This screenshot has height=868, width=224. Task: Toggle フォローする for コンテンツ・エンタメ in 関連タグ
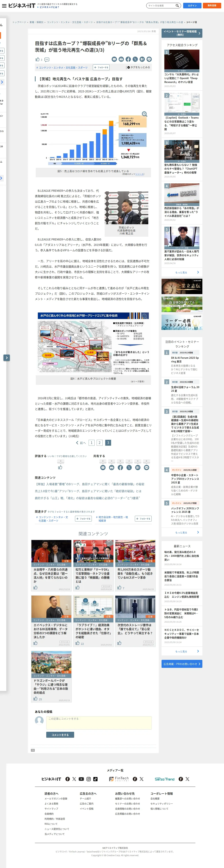(83, 519)
